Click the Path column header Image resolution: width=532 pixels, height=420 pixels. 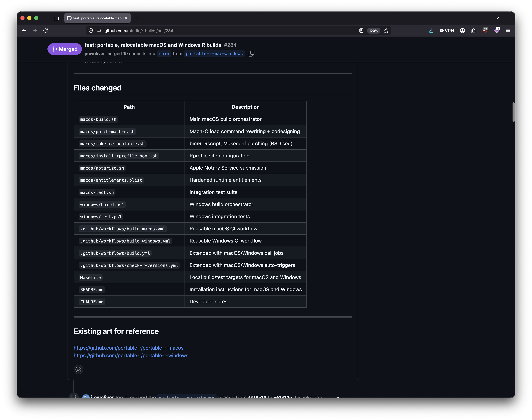click(129, 107)
